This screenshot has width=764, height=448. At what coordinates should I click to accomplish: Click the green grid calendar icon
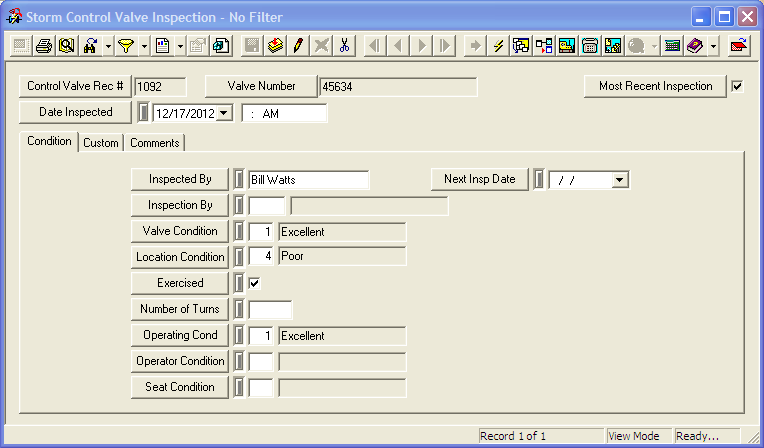[x=672, y=46]
